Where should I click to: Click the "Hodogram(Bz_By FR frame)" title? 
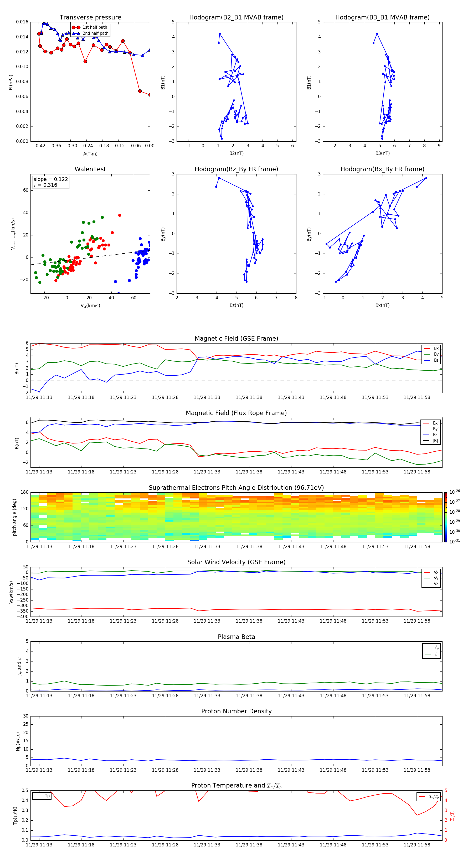[236, 169]
